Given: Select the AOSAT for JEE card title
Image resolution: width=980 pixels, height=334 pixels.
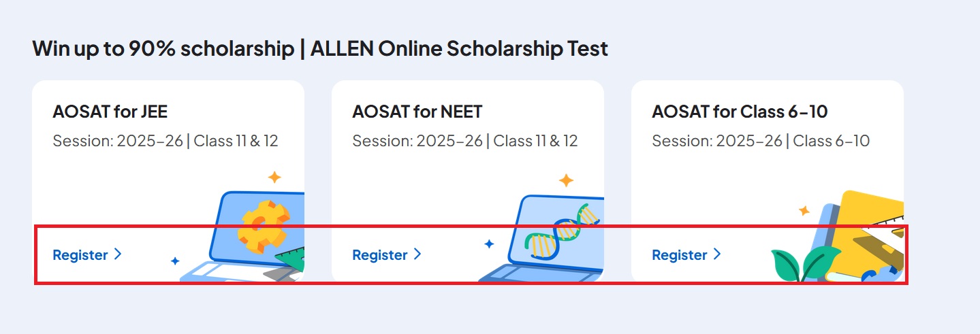Looking at the screenshot, I should click(x=110, y=112).
